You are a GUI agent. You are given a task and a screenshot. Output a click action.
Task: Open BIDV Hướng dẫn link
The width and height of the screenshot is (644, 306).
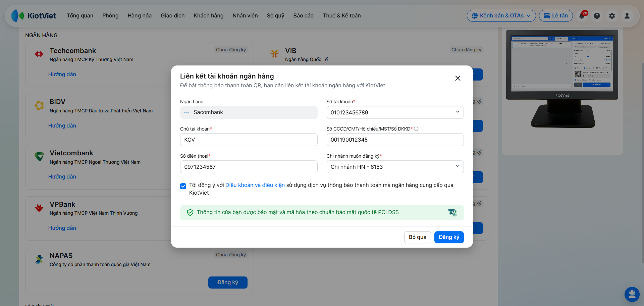[62, 126]
